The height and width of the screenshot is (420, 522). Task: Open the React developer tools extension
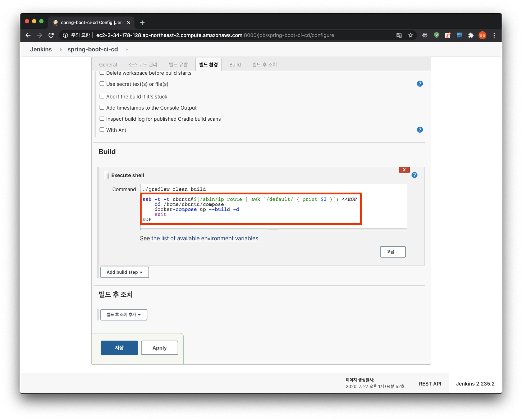[x=425, y=35]
